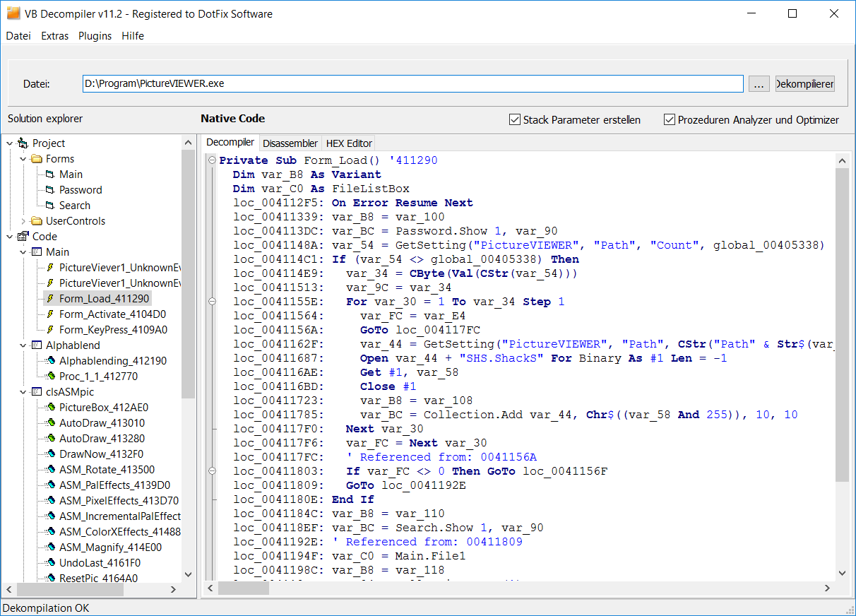Viewport: 856px width, 616px height.
Task: Toggle Prozeduren Analyzer und Optimizer checkbox
Action: tap(670, 119)
